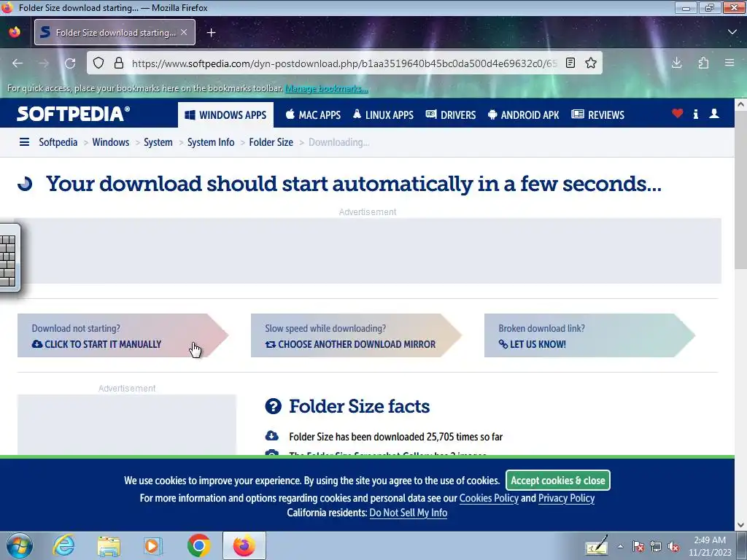Go to the System breadcrumb link

(158, 142)
